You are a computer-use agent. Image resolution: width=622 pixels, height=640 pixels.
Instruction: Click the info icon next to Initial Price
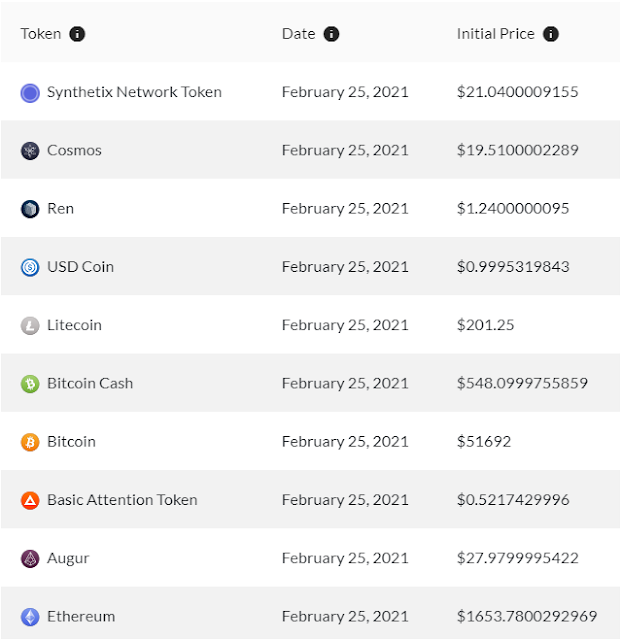click(551, 34)
